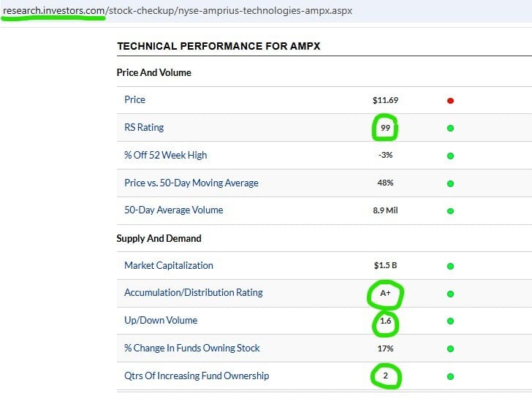Click green dot for Price vs. 50-Day Moving Average
Viewport: 532px width, 404px height.
pos(450,183)
